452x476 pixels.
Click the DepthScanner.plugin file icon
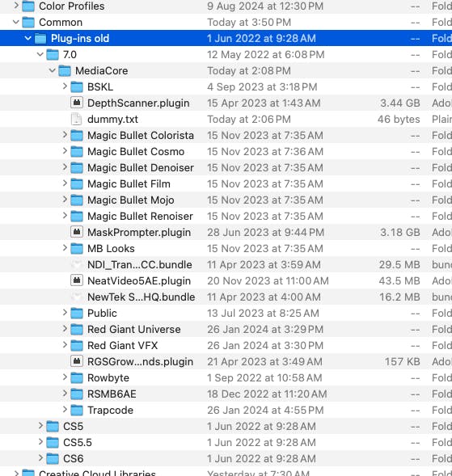pos(77,103)
